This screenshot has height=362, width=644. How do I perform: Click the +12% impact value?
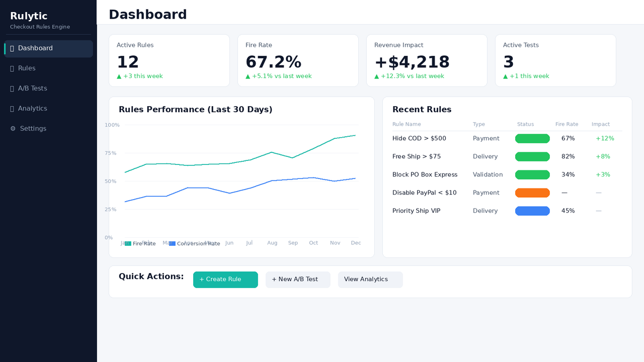[605, 139]
